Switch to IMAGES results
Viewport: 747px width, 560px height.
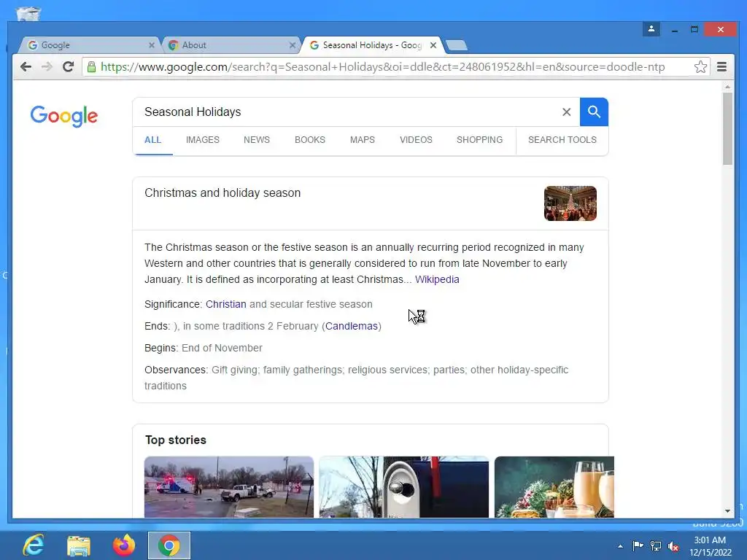click(203, 140)
